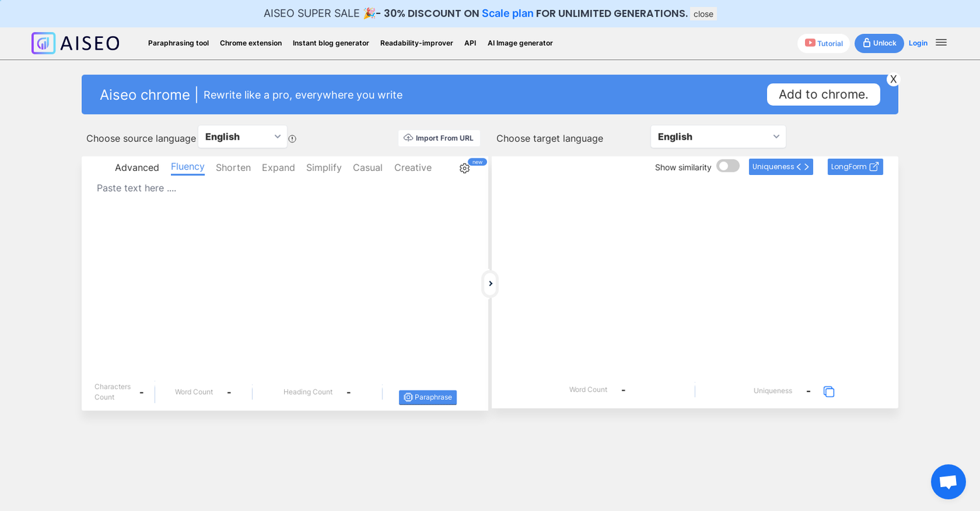This screenshot has height=511, width=980.
Task: Open paraphraser settings gear icon
Action: coord(464,168)
